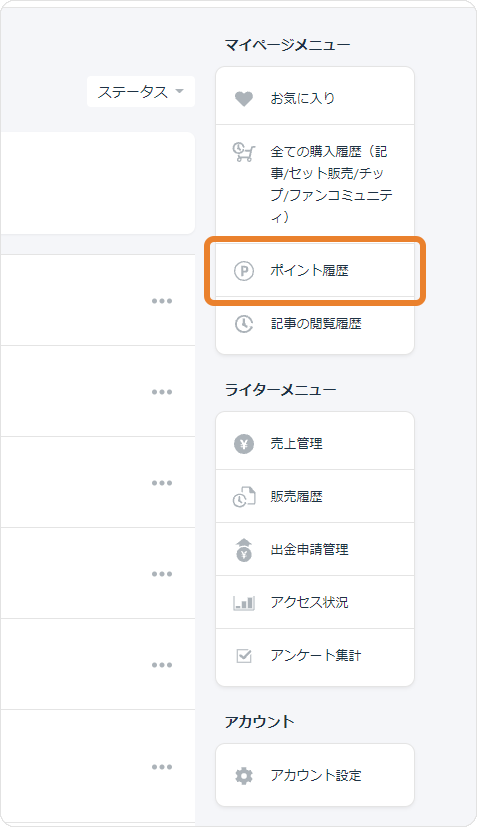Open the アカウント設定 text link
Viewport: 477px width, 827px height.
pyautogui.click(x=316, y=775)
